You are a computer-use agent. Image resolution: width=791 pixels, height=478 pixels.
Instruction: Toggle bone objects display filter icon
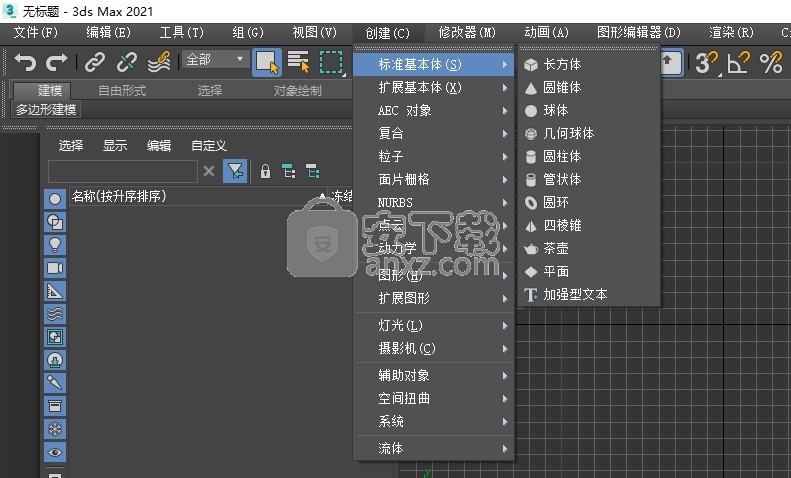click(55, 383)
